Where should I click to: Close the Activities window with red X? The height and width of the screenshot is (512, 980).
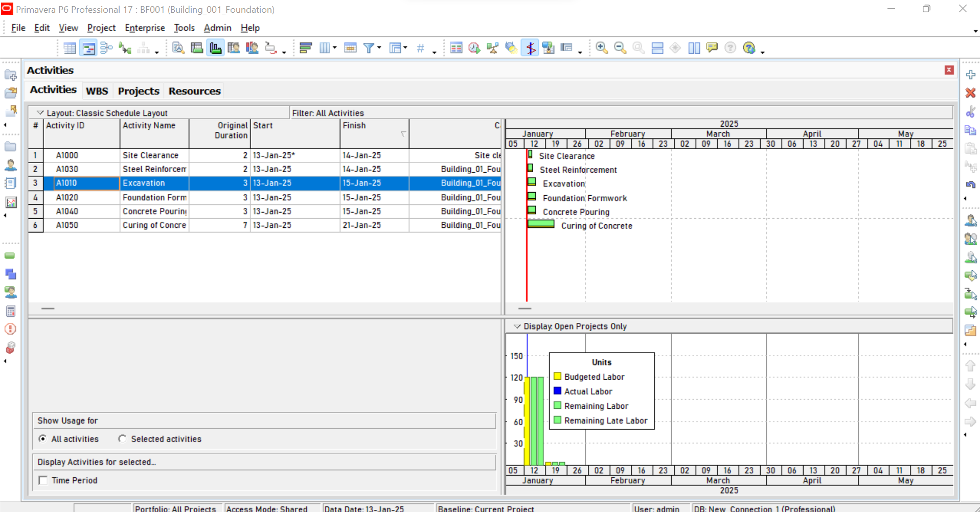pos(949,70)
